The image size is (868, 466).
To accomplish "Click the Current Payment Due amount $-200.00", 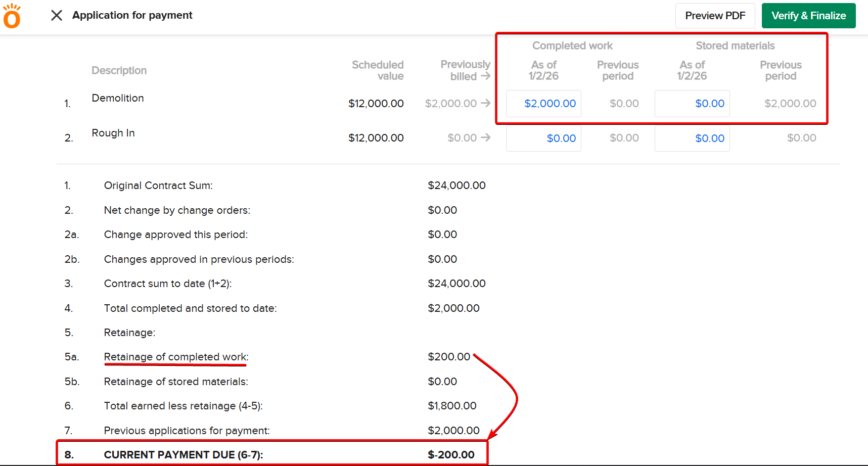I will click(x=451, y=455).
